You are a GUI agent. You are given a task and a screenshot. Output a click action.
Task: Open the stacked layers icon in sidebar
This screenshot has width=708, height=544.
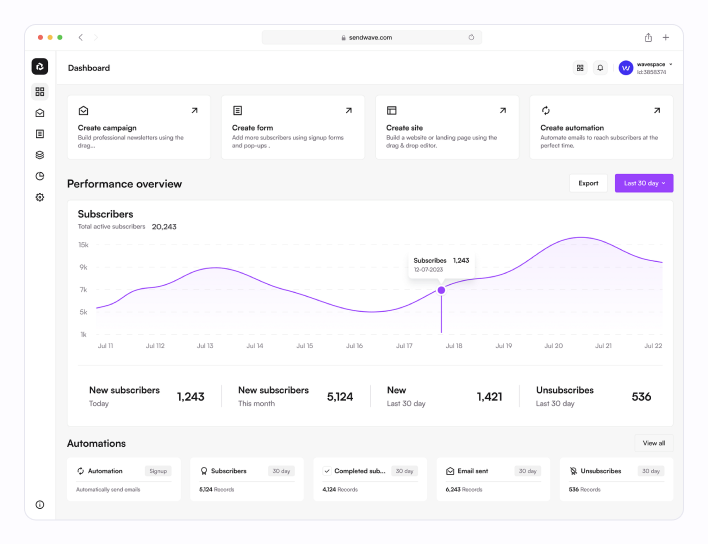pos(40,155)
